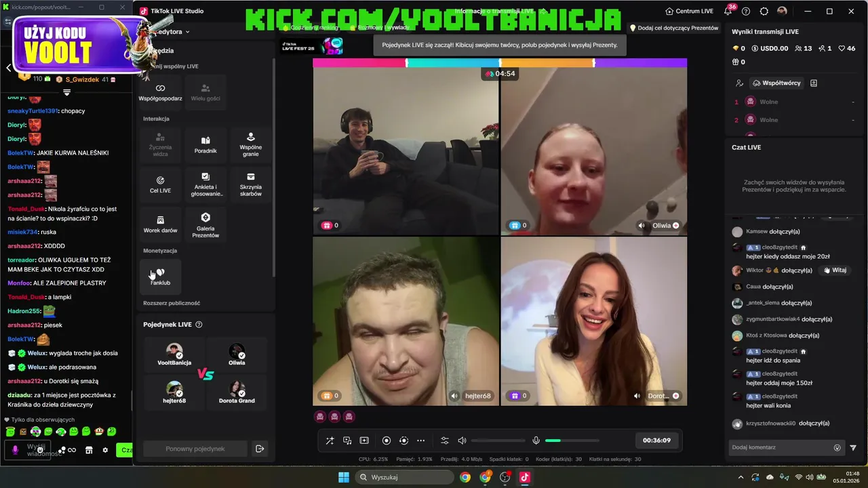
Task: Select VooltBanicja in the duel panel
Action: coord(174,354)
